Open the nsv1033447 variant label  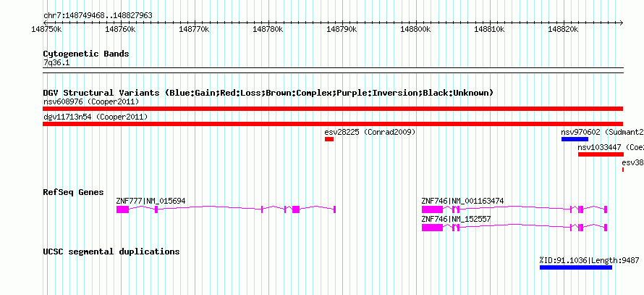(611, 147)
